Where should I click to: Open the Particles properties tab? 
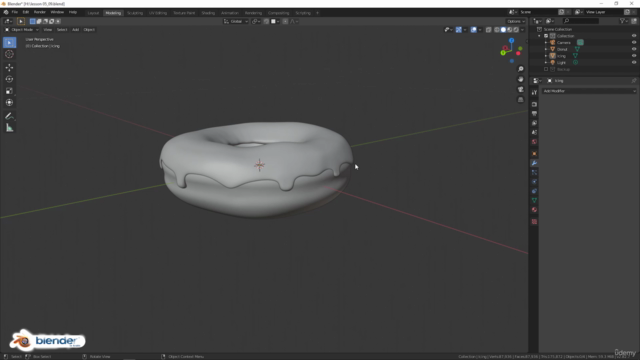[534, 173]
